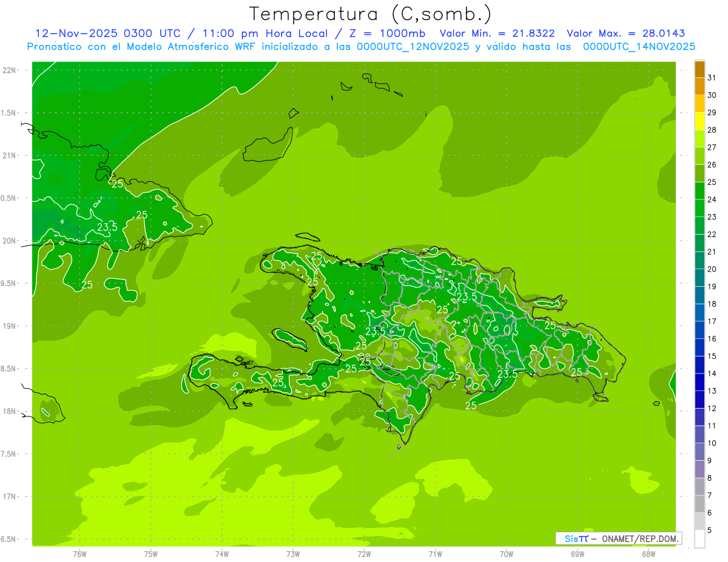728x562 pixels.
Task: Click the yellow legend swatch between 28 and 29
Action: [699, 121]
